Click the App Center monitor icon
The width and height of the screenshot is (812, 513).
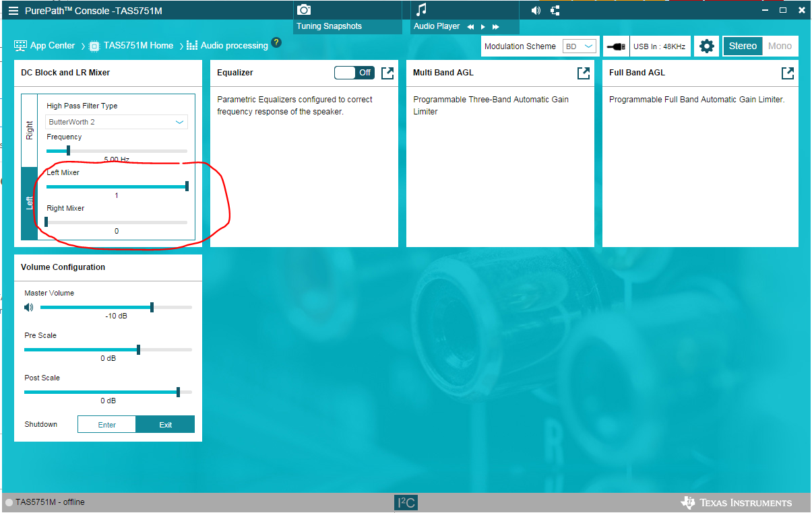[21, 45]
